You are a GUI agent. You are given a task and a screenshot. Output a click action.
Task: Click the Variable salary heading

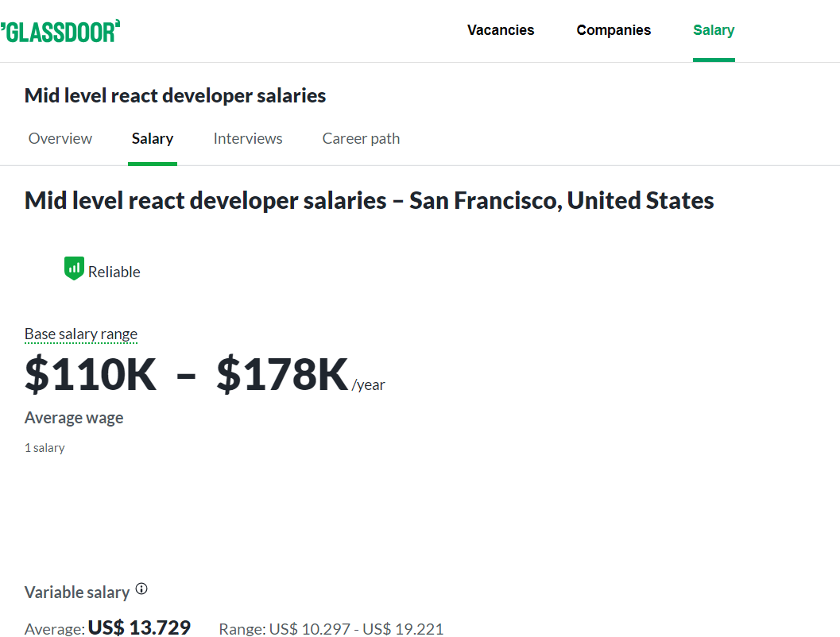[77, 592]
